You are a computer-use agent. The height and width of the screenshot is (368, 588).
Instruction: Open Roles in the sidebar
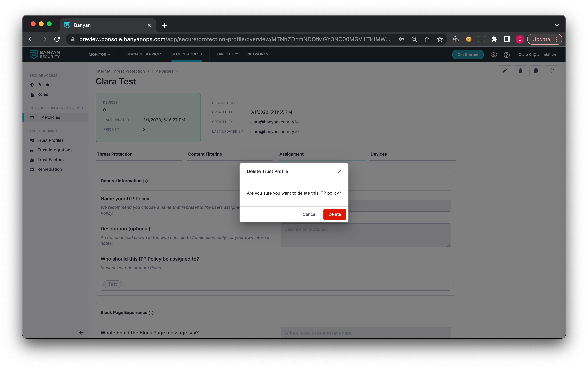click(x=43, y=94)
